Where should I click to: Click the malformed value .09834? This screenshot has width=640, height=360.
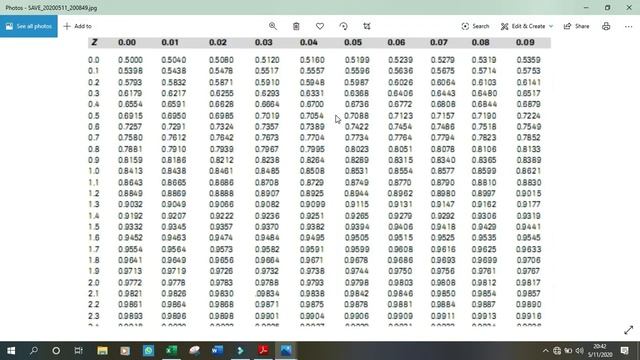267,293
